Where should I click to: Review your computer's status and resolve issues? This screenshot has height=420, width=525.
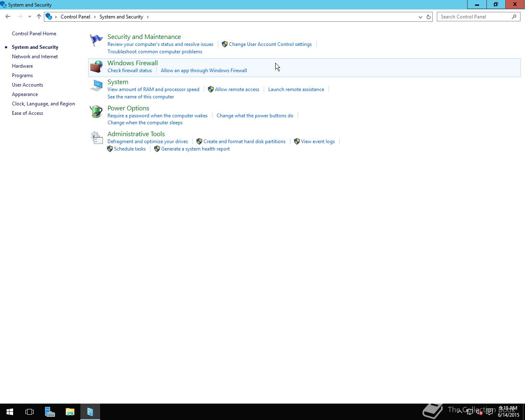160,44
